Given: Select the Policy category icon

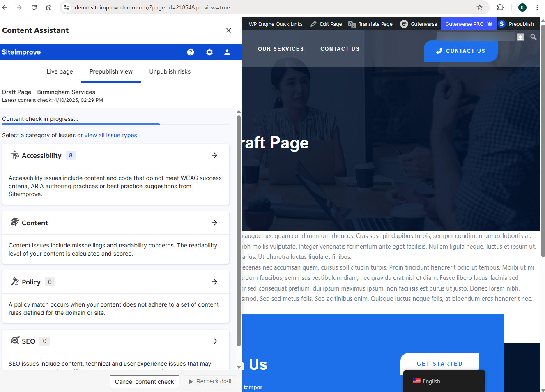Looking at the screenshot, I should (x=15, y=281).
